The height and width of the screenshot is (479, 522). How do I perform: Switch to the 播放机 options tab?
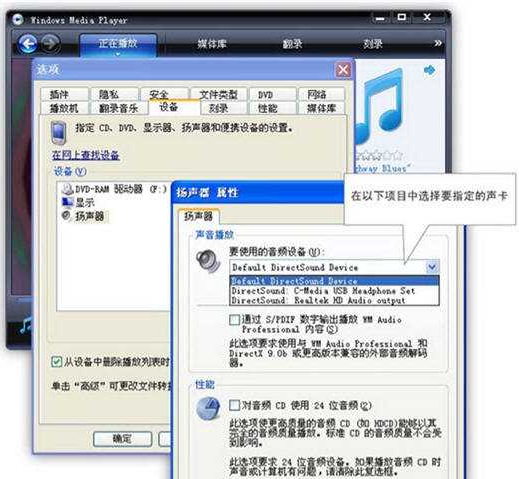tap(64, 108)
